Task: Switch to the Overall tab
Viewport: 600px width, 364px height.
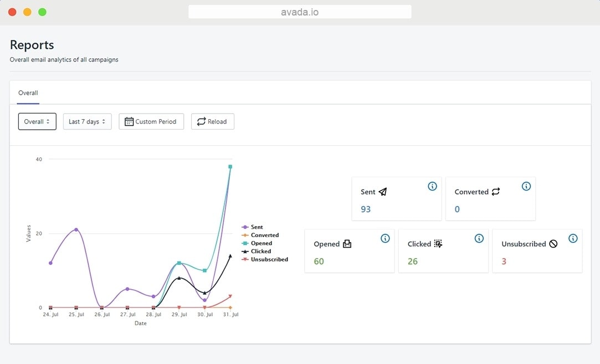Action: (28, 93)
